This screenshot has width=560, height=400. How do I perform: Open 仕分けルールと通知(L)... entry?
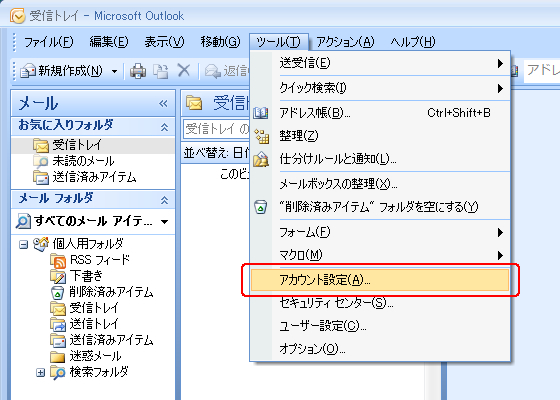coord(380,159)
